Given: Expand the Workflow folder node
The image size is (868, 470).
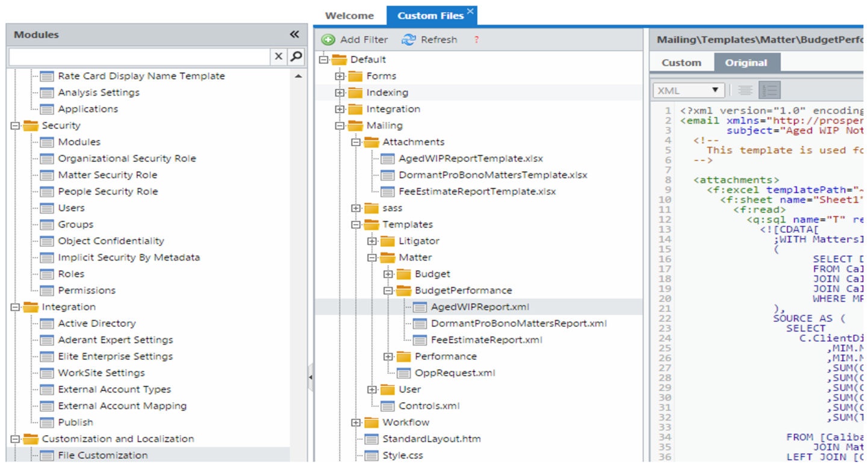Looking at the screenshot, I should click(x=356, y=422).
